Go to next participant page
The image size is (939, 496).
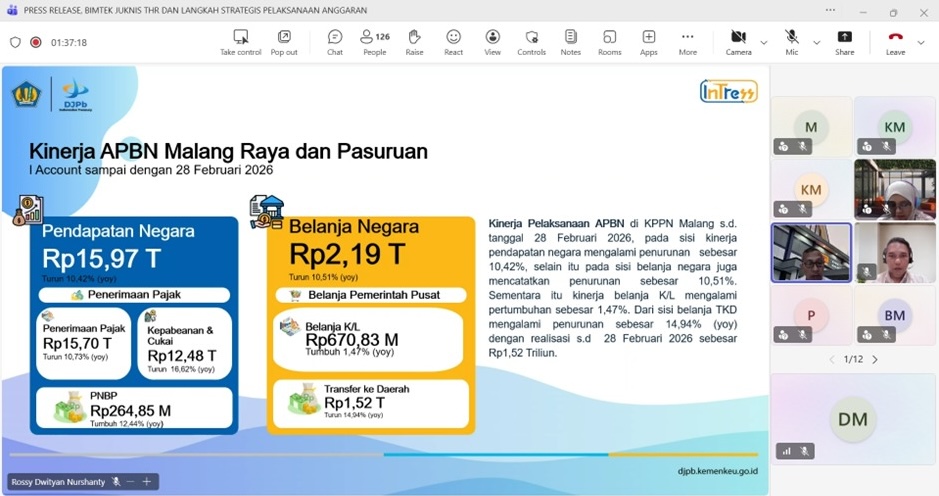pyautogui.click(x=875, y=359)
